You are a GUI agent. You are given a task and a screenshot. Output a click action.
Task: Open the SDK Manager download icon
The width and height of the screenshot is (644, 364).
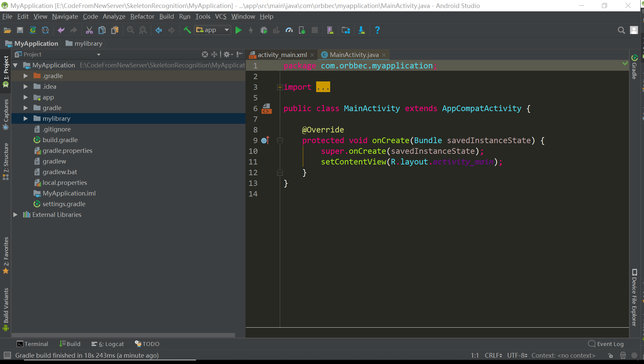361,30
